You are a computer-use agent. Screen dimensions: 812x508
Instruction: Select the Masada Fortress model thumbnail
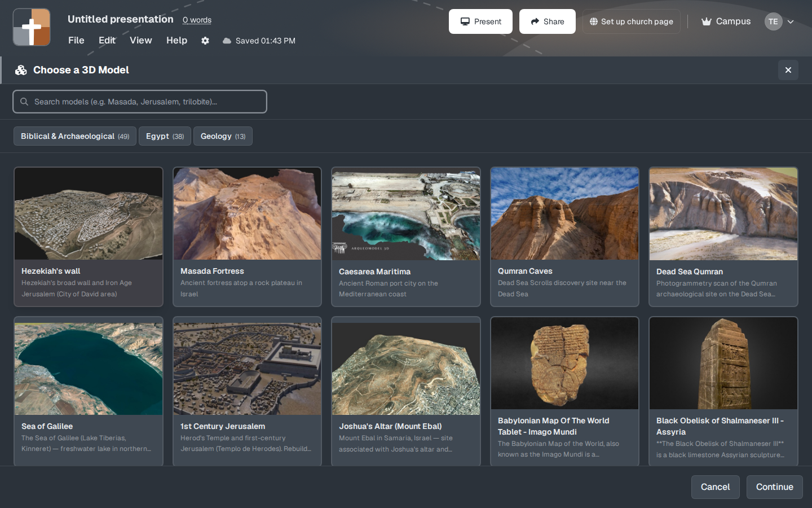point(247,213)
